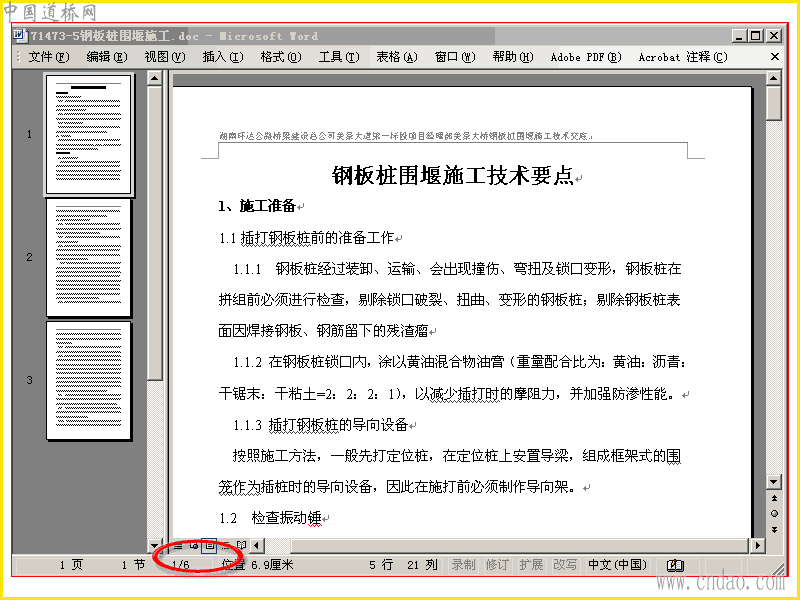This screenshot has width=800, height=600.
Task: Select the Print Layout view icon
Action: pyautogui.click(x=209, y=545)
